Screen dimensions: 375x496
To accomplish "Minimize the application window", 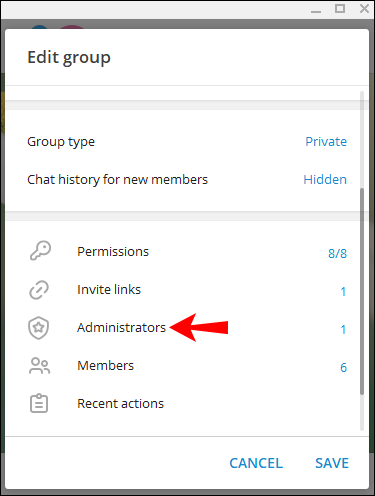I will (x=316, y=9).
